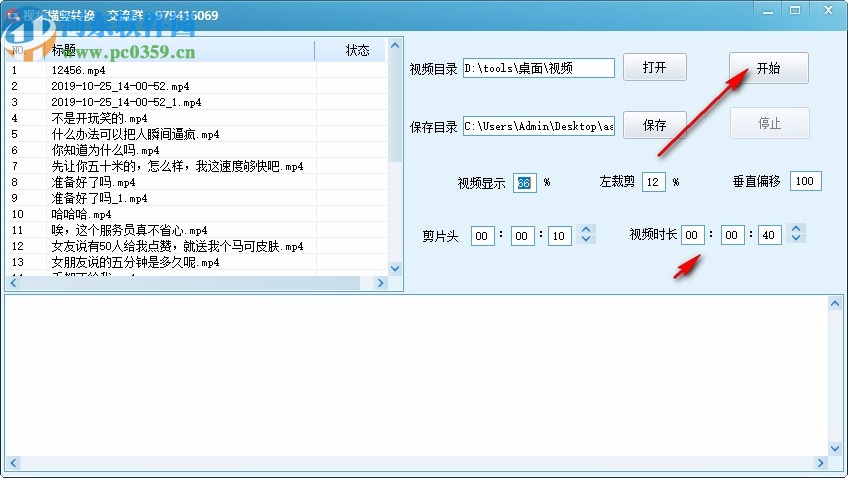This screenshot has height=478, width=848.
Task: Click file list scroll left arrow
Action: pyautogui.click(x=14, y=283)
